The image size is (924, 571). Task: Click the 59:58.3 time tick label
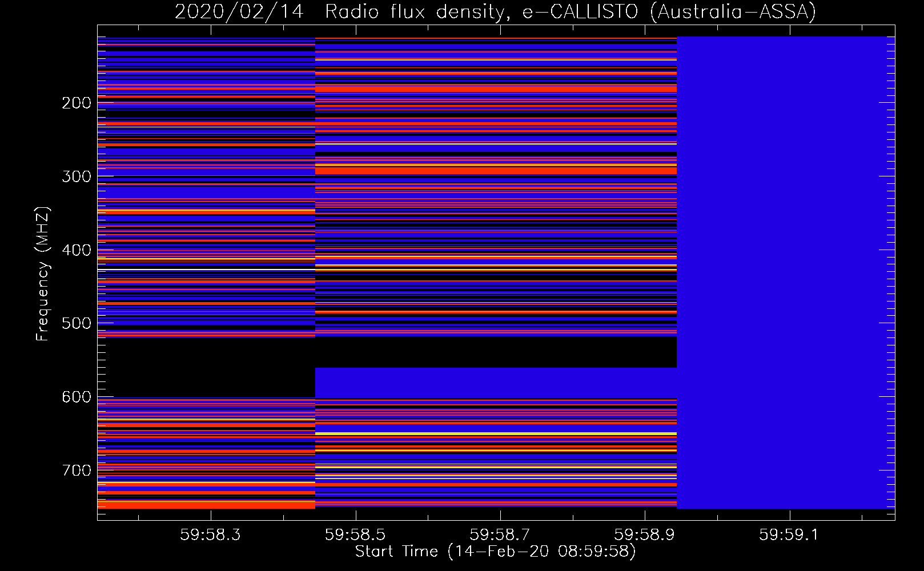coord(211,535)
